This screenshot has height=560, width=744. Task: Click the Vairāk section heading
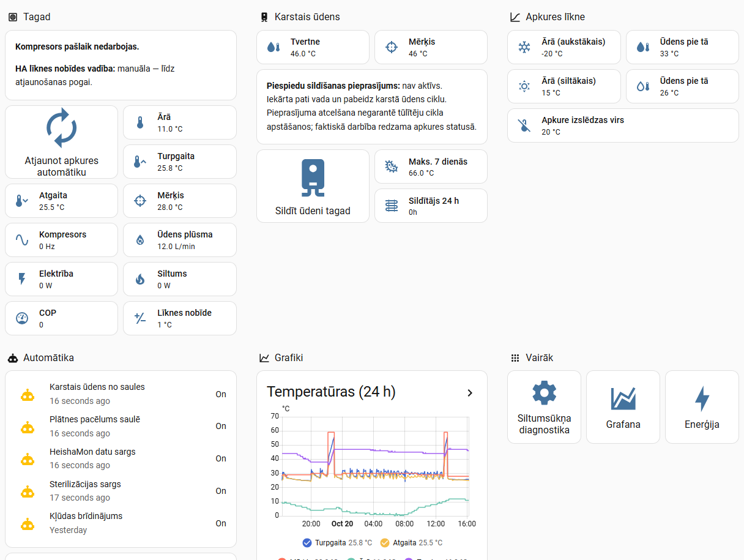click(x=540, y=358)
